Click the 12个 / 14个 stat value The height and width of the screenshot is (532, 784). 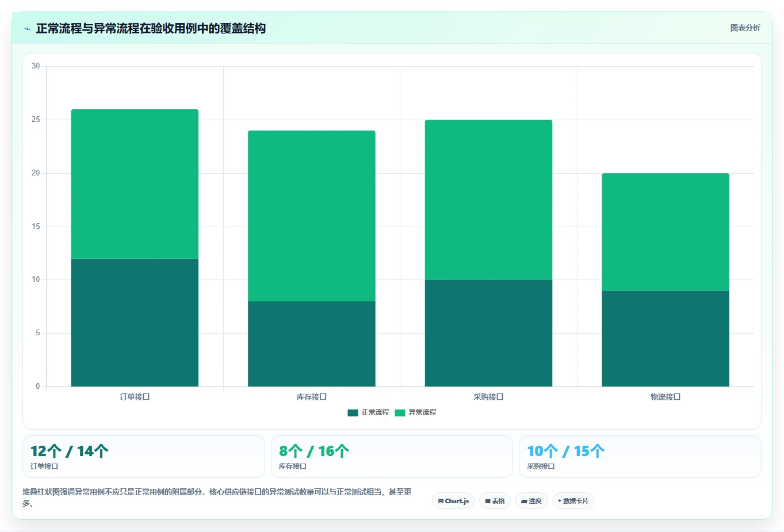(x=69, y=451)
